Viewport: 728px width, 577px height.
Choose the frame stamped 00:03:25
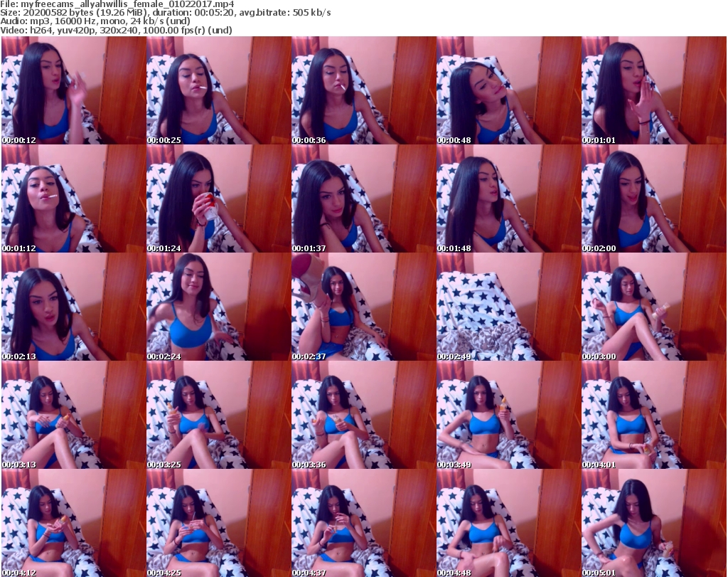click(219, 415)
